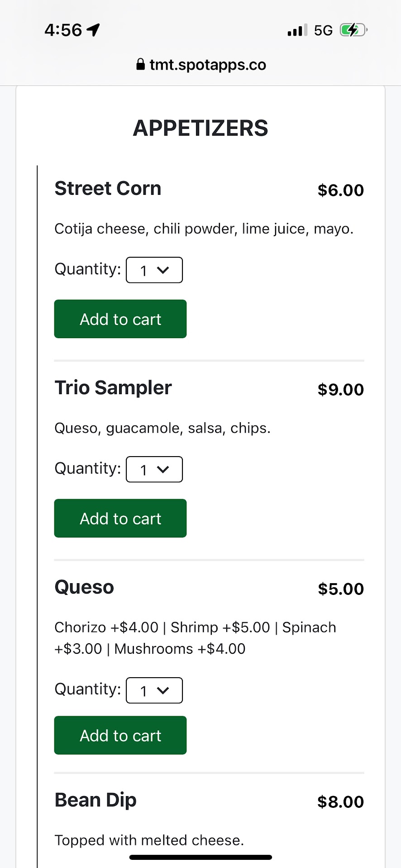Tap the tmt.spotapps.co address bar
The width and height of the screenshot is (401, 868).
coord(207,65)
